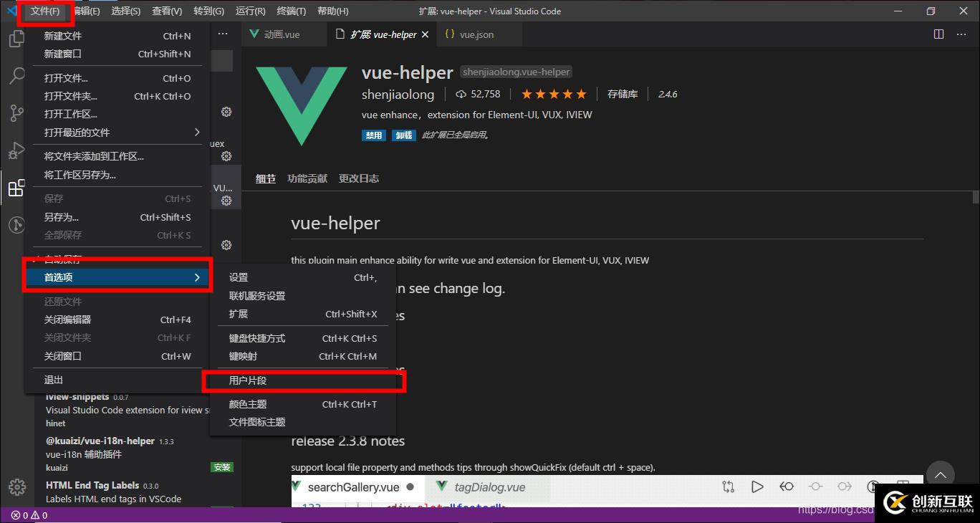Click the editor vertical scrollbar thumb
Screen dimensions: 980x523
click(x=975, y=198)
